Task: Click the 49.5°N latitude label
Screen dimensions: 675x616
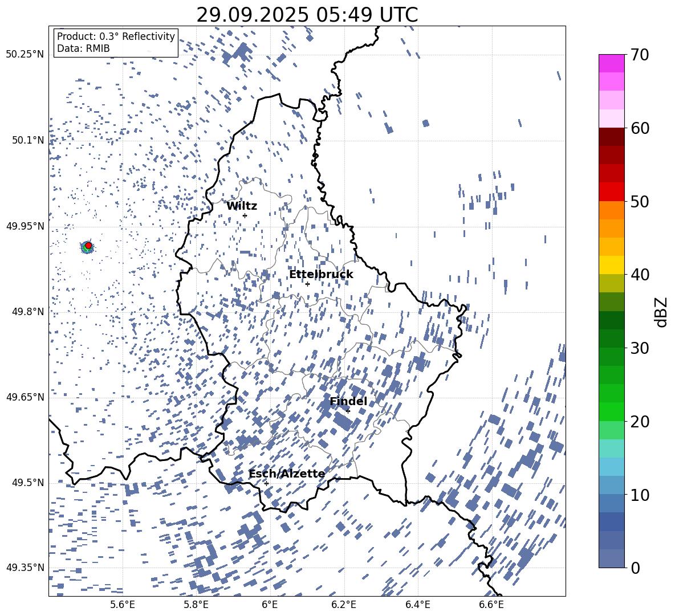Action: point(27,483)
